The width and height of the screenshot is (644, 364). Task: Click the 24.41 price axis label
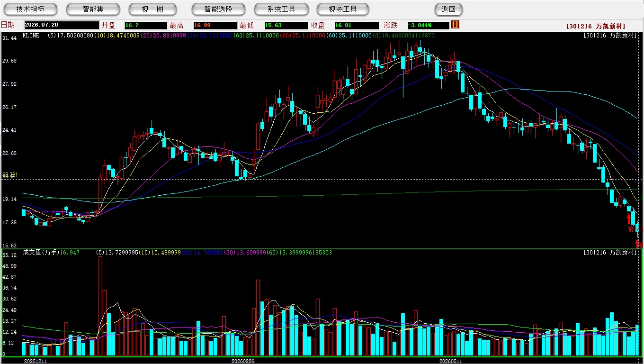point(9,130)
